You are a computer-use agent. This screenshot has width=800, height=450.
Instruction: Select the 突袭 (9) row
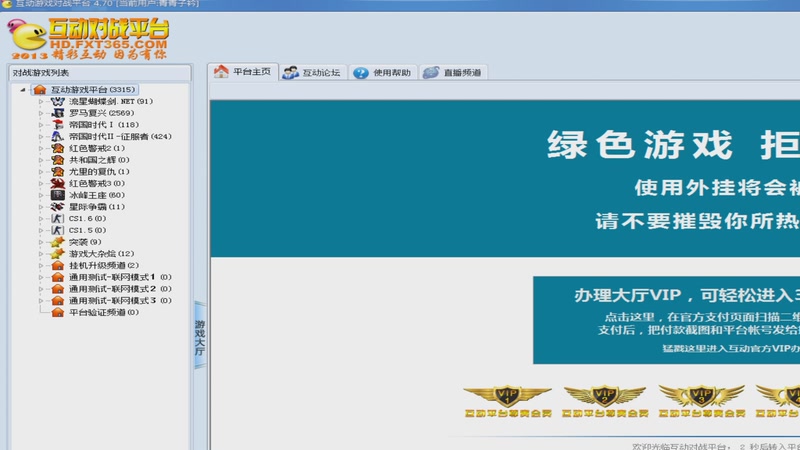(x=85, y=242)
